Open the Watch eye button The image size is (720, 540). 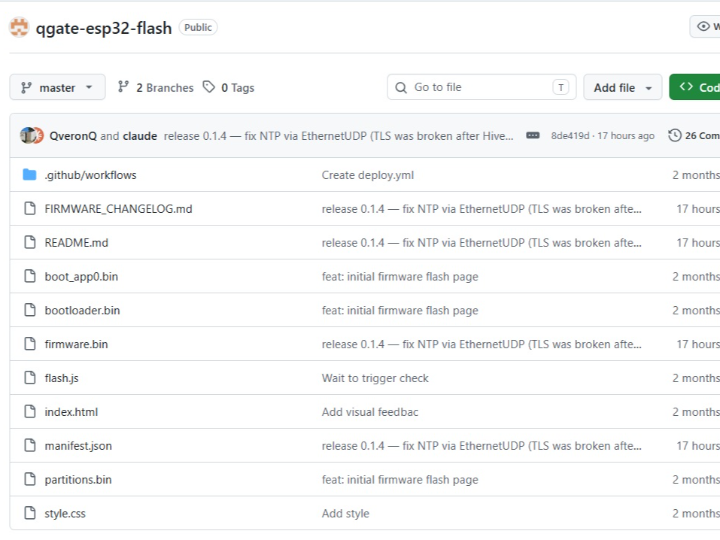pos(706,27)
